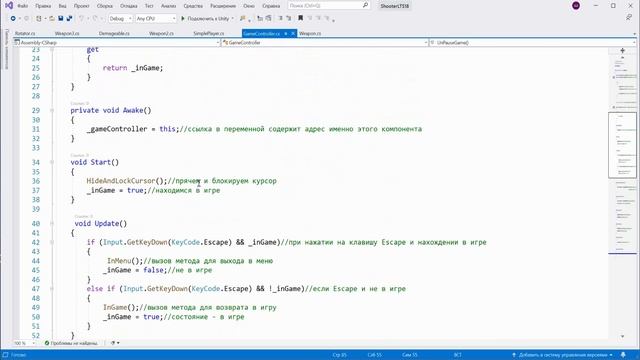Click the new project toolbar icon

click(x=39, y=18)
